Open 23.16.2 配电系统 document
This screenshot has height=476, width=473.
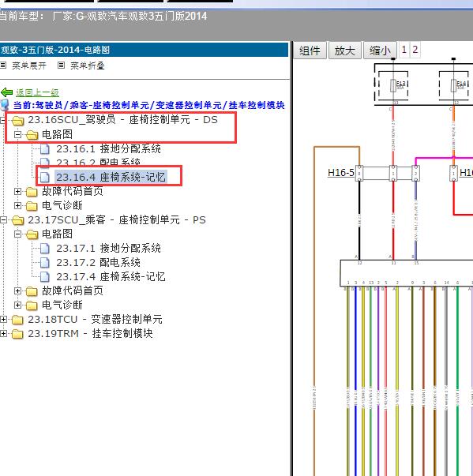coord(99,163)
